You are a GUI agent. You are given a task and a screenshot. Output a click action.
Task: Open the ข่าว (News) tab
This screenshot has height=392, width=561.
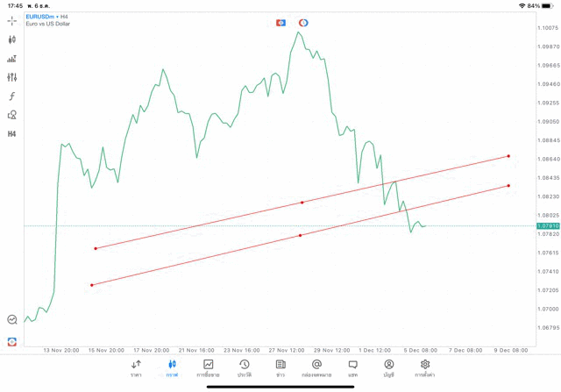(x=280, y=367)
